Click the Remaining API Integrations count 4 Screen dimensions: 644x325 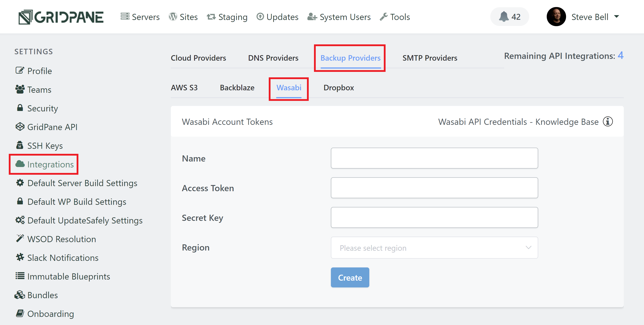[620, 55]
